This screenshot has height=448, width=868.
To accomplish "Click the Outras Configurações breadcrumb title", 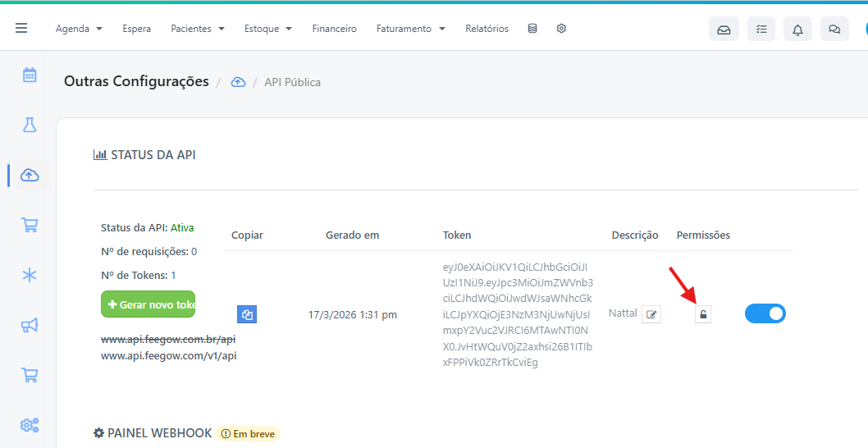I will [x=136, y=81].
